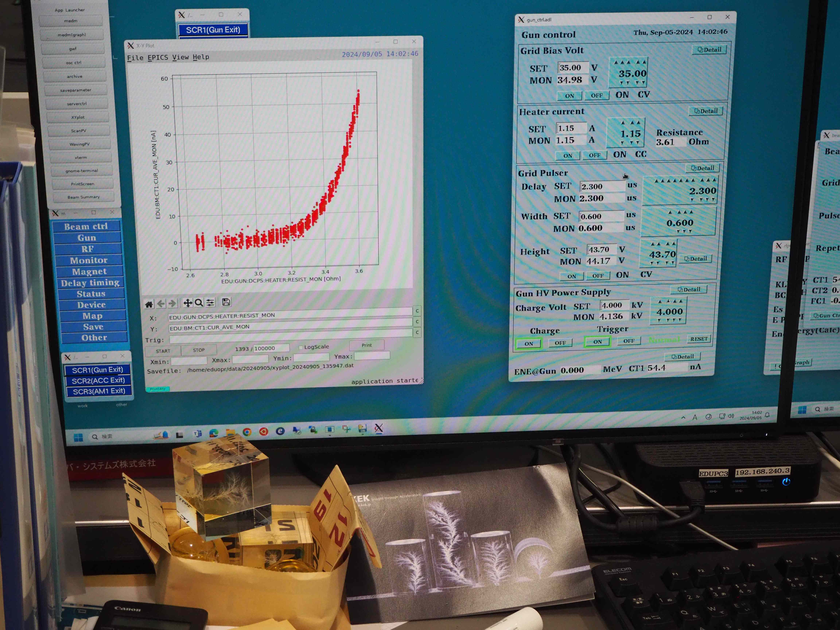Screen dimensions: 840x630
Task: Open Help menu in X-Y Plot
Action: coord(201,57)
